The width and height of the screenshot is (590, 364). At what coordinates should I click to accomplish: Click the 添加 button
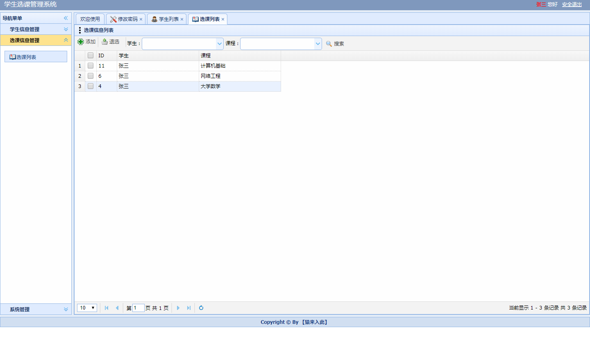[x=87, y=42]
